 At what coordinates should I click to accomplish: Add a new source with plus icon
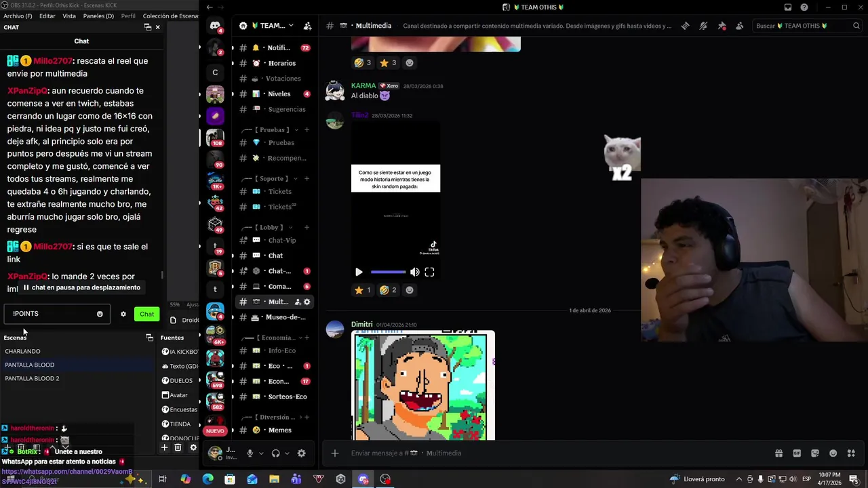(x=164, y=447)
